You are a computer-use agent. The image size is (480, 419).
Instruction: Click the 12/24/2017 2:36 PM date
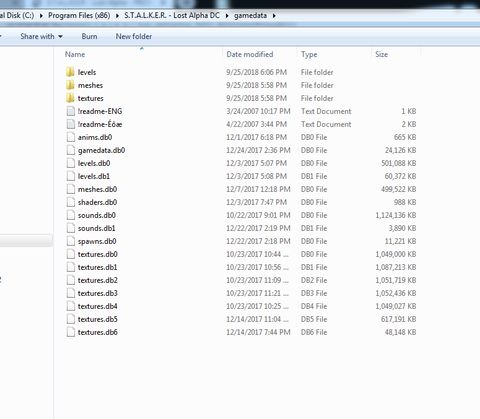click(x=258, y=150)
